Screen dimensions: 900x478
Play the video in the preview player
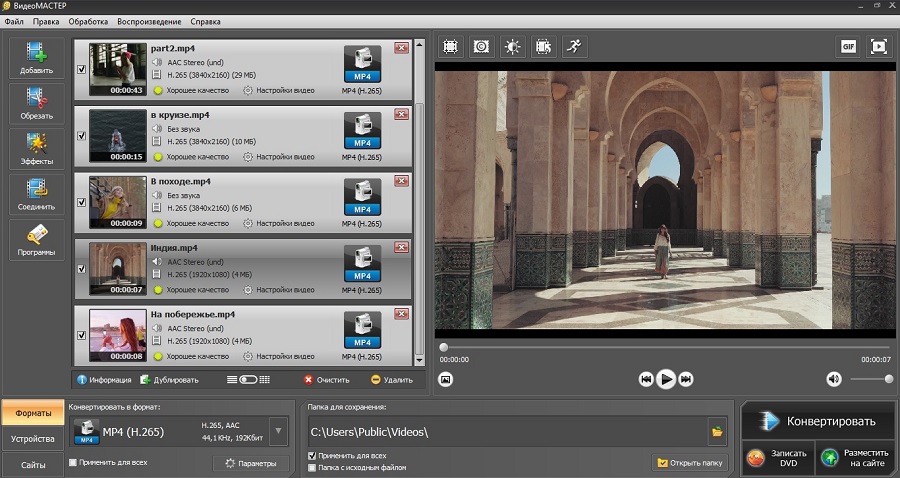click(666, 379)
